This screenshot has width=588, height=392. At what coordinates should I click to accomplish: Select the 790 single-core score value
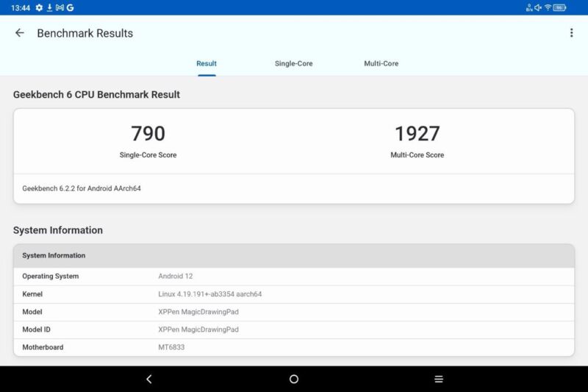tap(148, 134)
